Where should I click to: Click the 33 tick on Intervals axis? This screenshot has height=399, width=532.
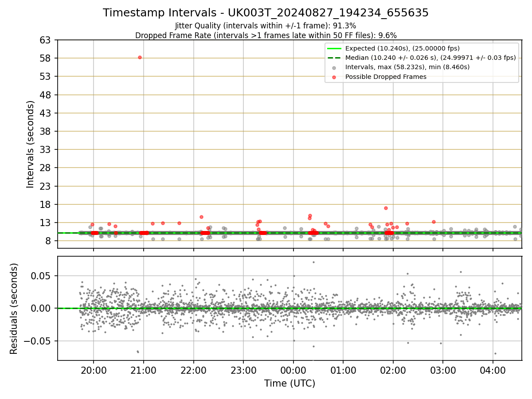tap(46, 150)
